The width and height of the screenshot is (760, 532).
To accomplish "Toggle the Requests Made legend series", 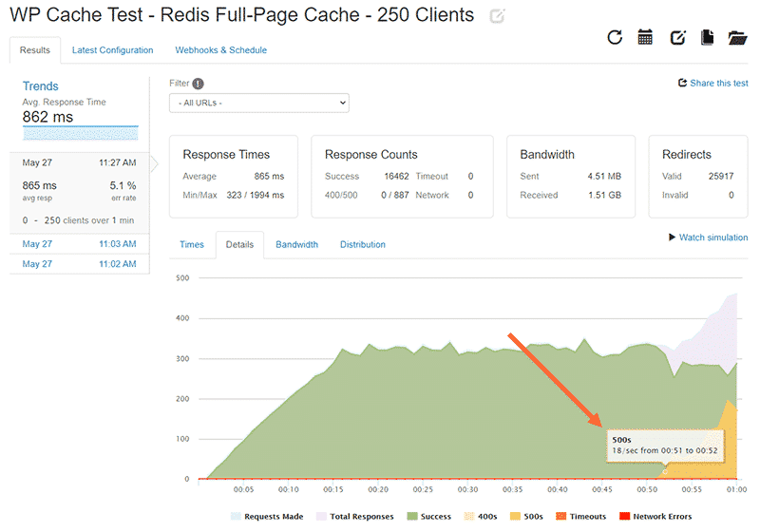I will click(x=267, y=516).
